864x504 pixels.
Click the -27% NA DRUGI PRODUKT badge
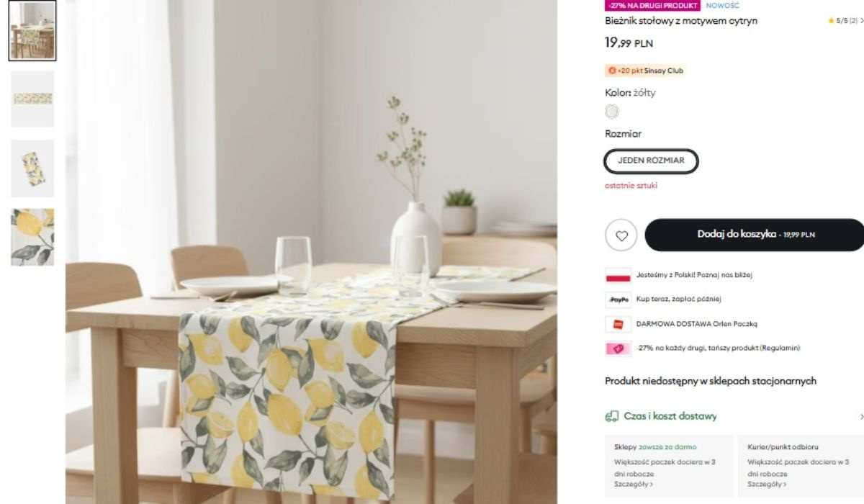click(653, 5)
